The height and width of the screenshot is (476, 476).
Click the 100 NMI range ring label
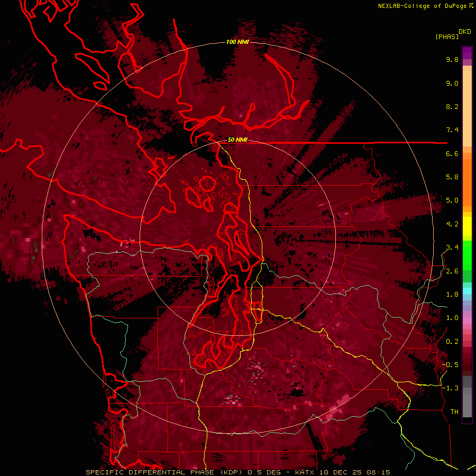237,42
